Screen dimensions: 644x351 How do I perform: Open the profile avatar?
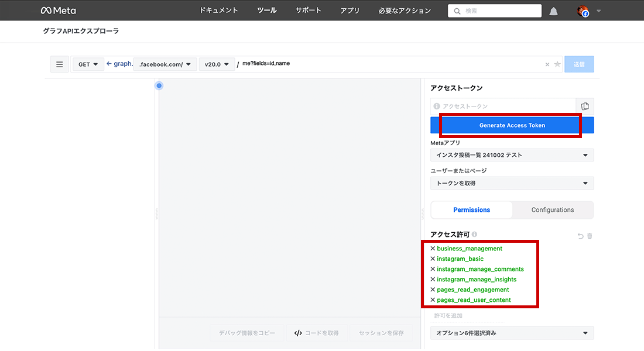(583, 11)
